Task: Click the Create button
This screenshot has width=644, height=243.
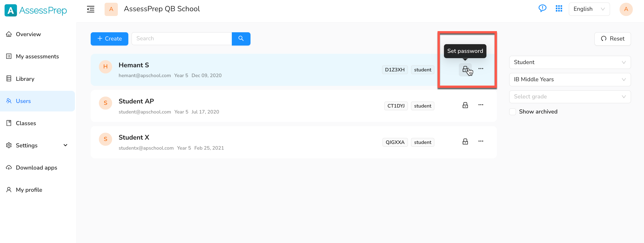Action: pos(109,39)
